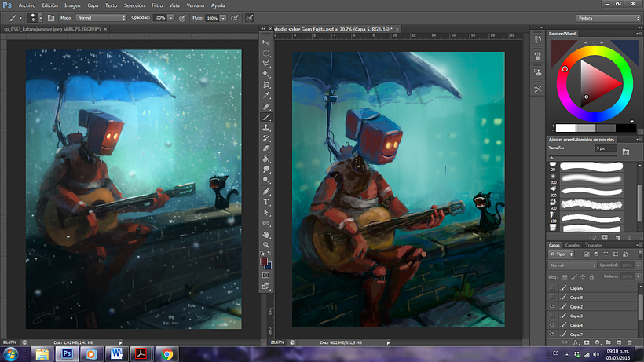Select the Eyedropper tool
This screenshot has width=644, height=362.
tap(266, 96)
